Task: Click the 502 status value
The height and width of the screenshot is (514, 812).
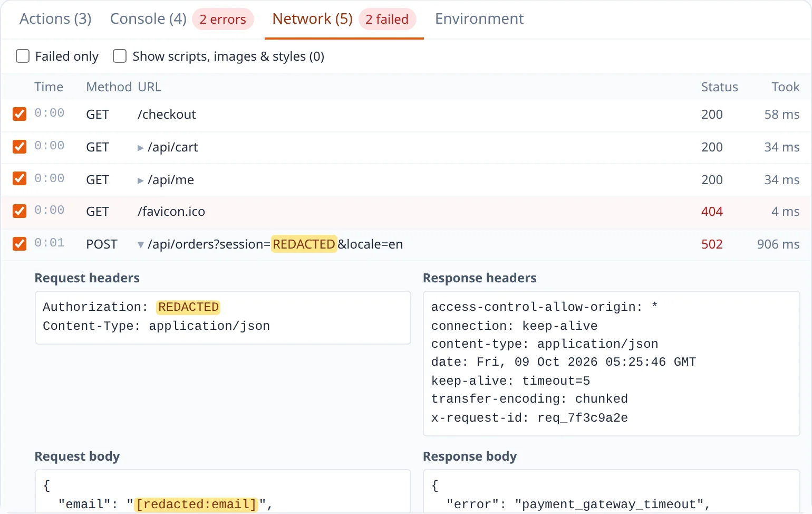Action: (x=712, y=244)
